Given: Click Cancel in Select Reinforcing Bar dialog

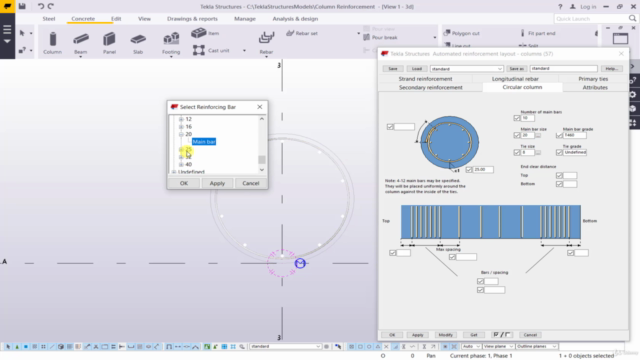Looking at the screenshot, I should click(x=251, y=183).
